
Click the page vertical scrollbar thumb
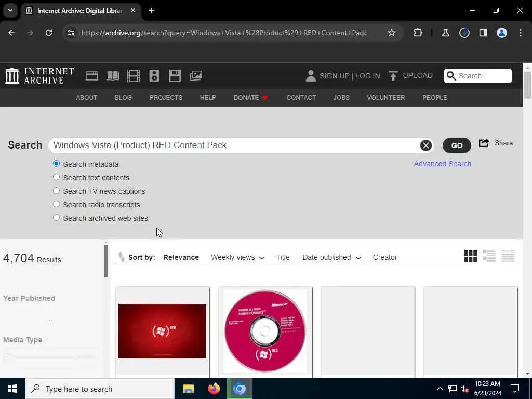(527, 85)
